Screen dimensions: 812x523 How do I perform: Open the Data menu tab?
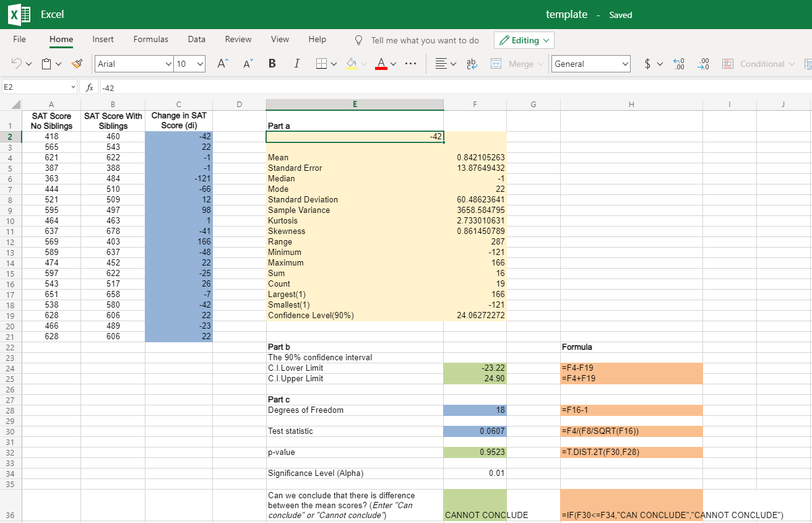tap(196, 39)
